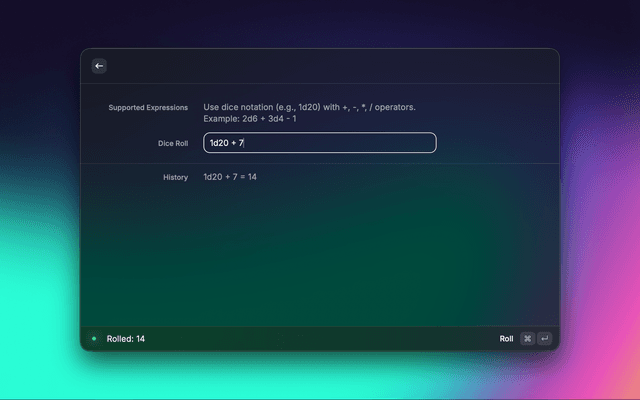Click the back arrow button
Screen dimensions: 640x400
(x=98, y=66)
